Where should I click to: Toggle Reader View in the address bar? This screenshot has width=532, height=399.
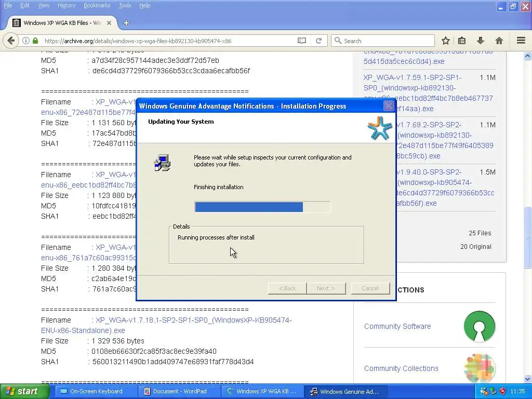tap(302, 41)
